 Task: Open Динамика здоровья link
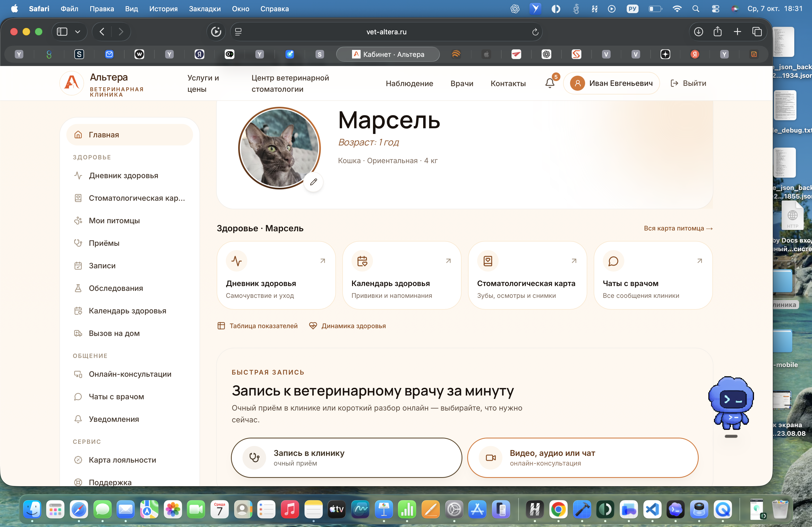(x=347, y=325)
